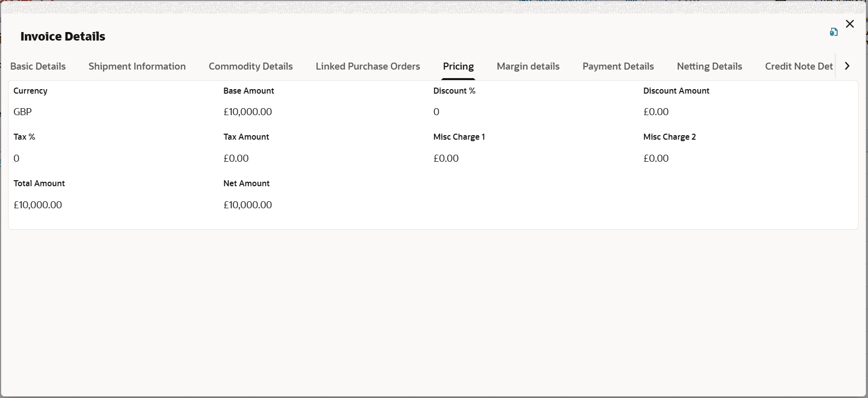Open the Payment Details tab
The height and width of the screenshot is (398, 868).
[618, 67]
